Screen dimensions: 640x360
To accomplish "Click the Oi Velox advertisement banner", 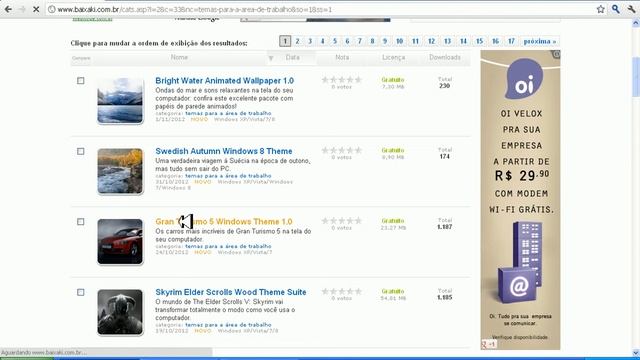I will tap(520, 200).
